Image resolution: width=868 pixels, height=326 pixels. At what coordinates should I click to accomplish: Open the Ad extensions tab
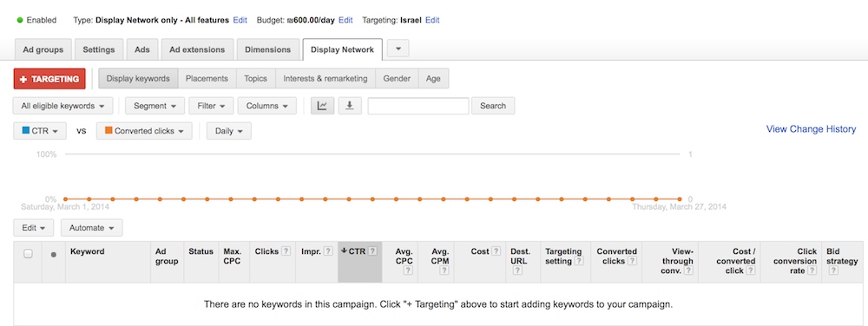197,49
